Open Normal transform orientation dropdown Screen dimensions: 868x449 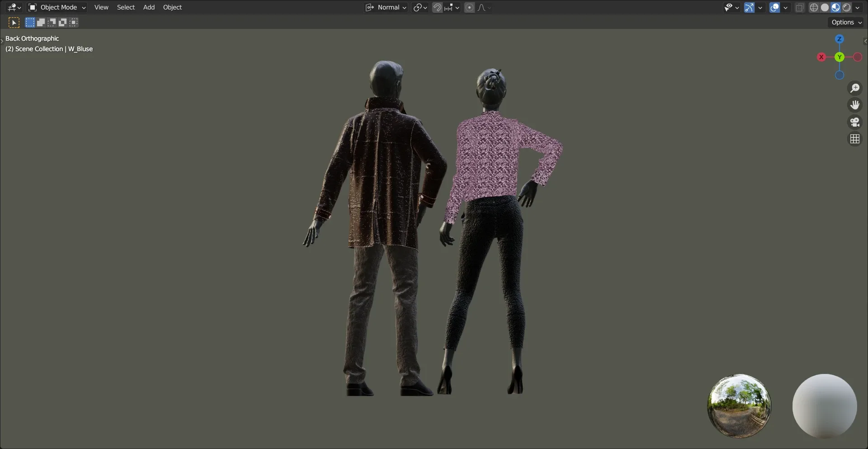386,7
